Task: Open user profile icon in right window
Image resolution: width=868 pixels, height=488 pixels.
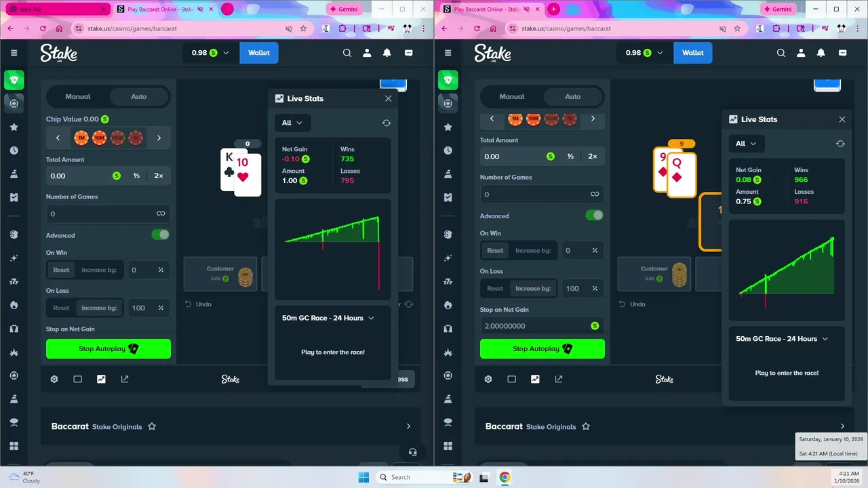Action: [x=801, y=53]
